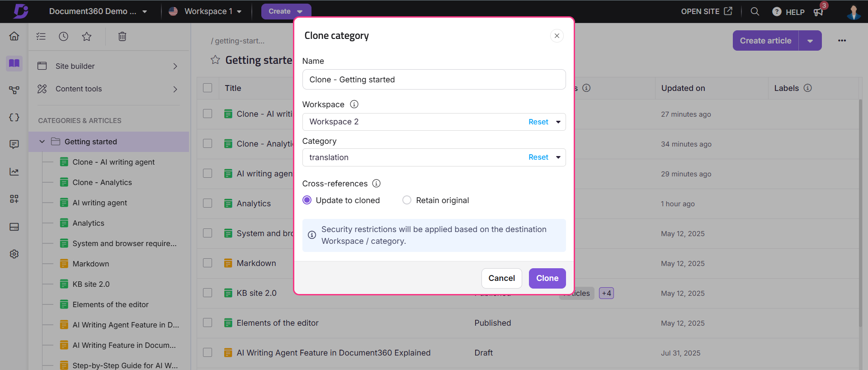
Task: Open the Workspace 1 selector dropdown
Action: [205, 11]
